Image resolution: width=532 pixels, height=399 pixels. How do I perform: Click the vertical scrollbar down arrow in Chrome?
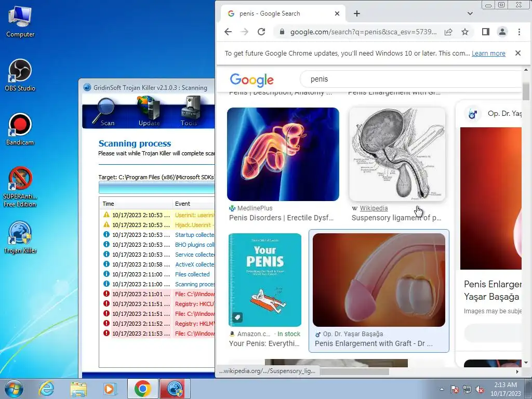pyautogui.click(x=526, y=363)
